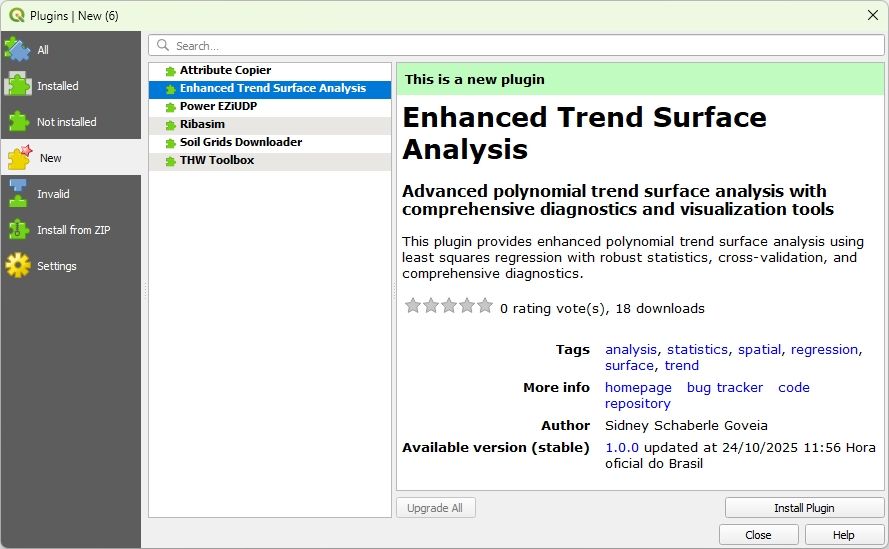Click the author name Sidney Schaberle Goveia
The height and width of the screenshot is (549, 889).
click(686, 425)
